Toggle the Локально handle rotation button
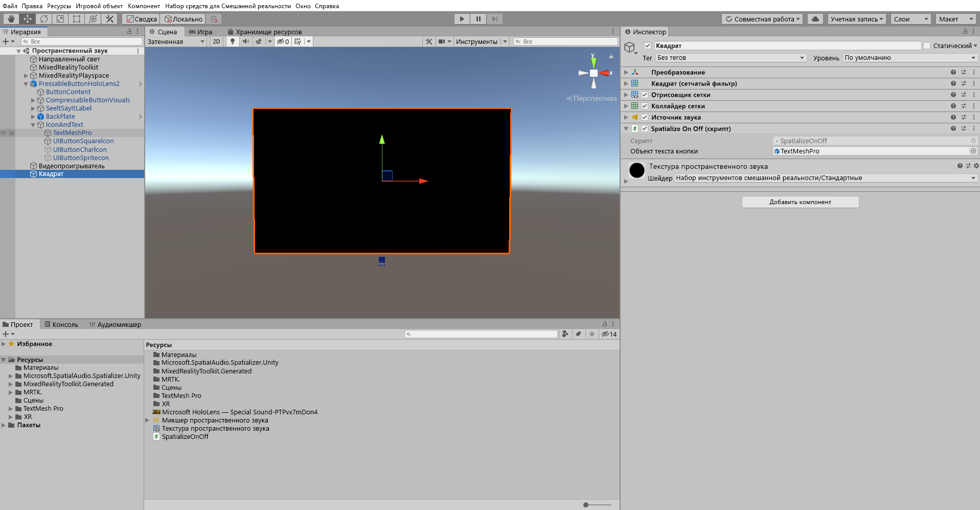The height and width of the screenshot is (510, 980). (x=184, y=19)
